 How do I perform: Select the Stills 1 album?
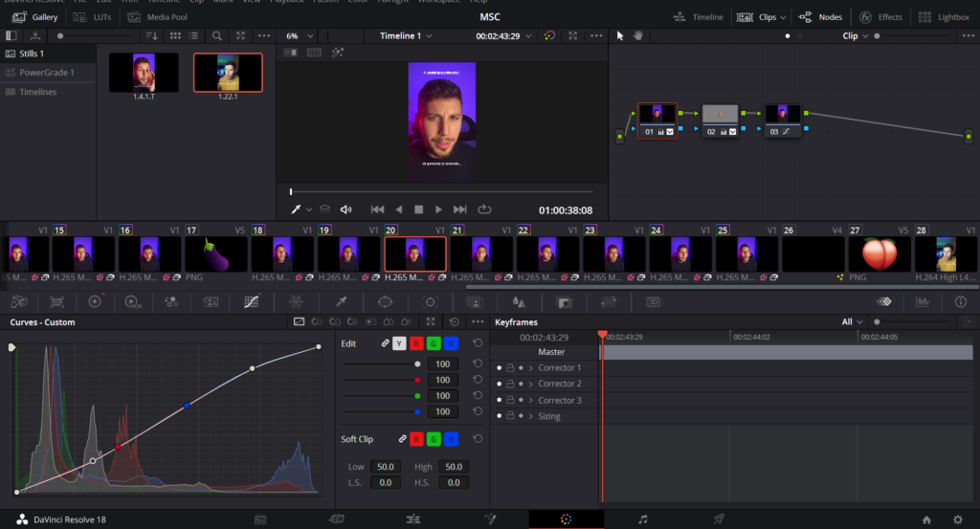pos(32,54)
